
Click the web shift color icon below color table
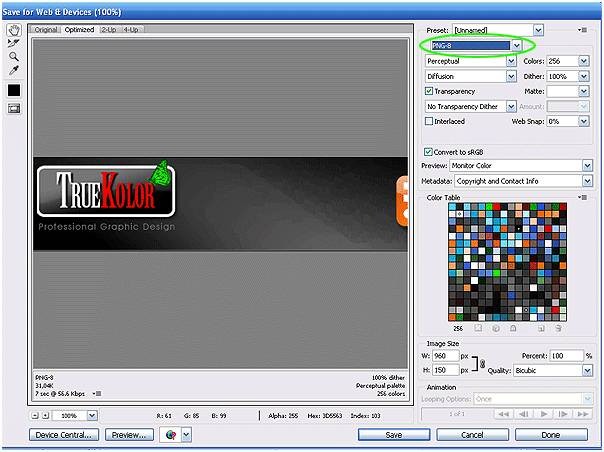(496, 328)
